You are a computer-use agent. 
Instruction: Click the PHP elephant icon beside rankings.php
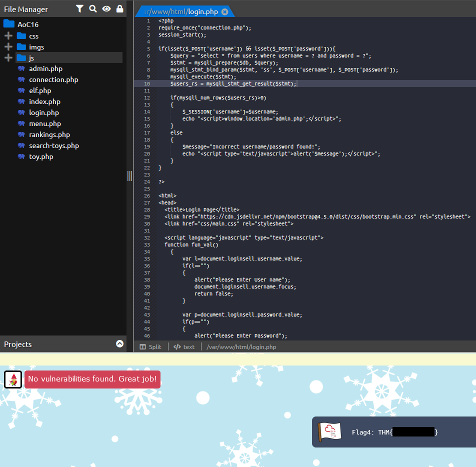21,134
